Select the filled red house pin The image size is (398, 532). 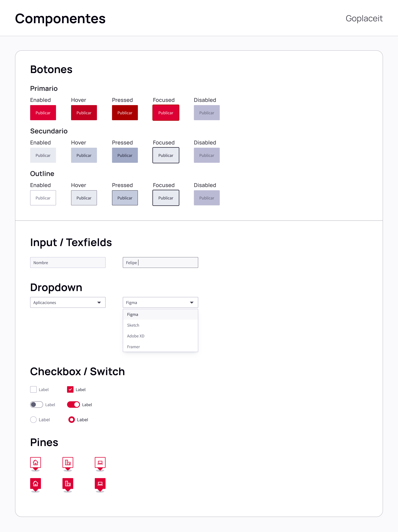point(36,485)
